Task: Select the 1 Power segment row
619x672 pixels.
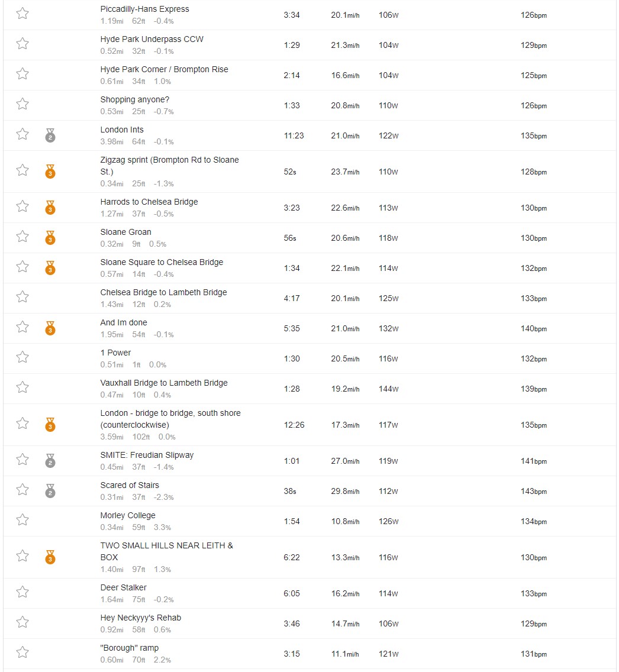Action: pyautogui.click(x=309, y=358)
